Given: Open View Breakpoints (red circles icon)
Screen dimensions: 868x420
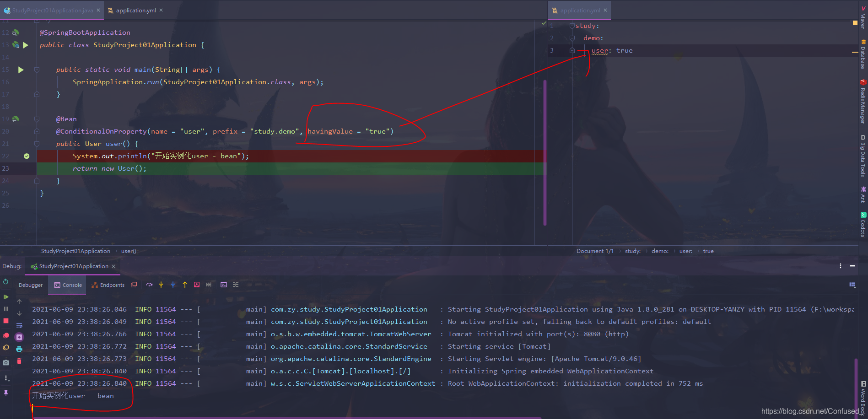Looking at the screenshot, I should [x=6, y=335].
